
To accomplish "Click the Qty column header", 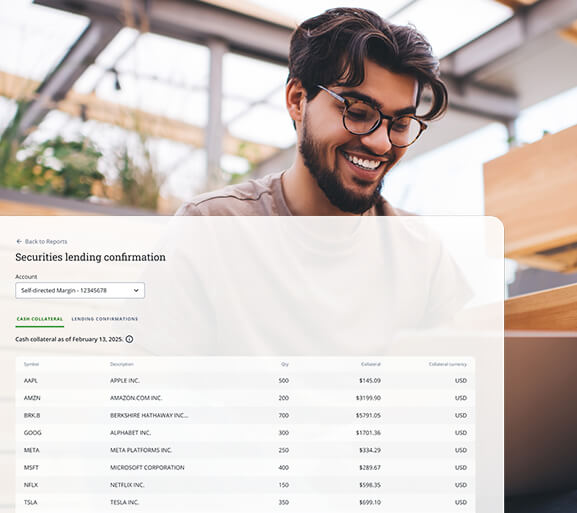I will coord(285,364).
